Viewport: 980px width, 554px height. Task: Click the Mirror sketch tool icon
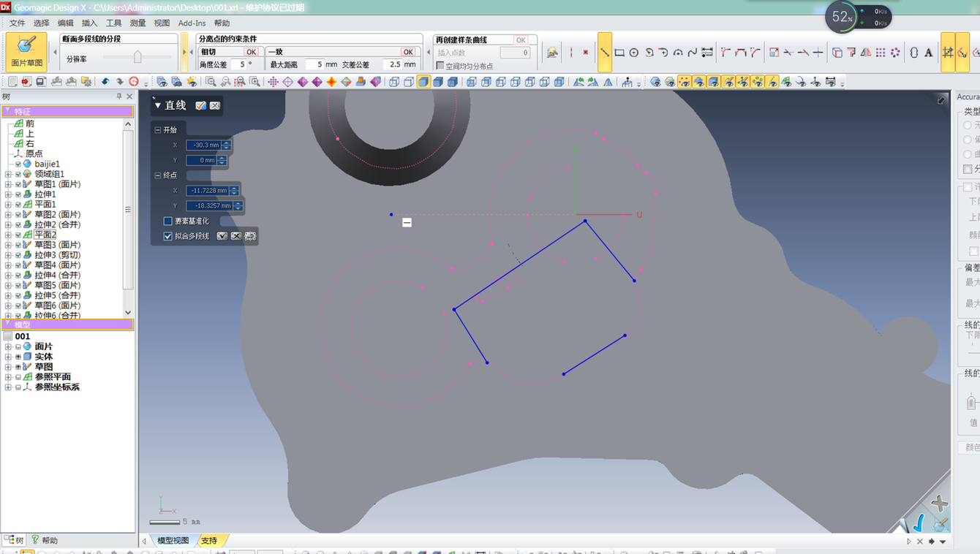[x=866, y=53]
